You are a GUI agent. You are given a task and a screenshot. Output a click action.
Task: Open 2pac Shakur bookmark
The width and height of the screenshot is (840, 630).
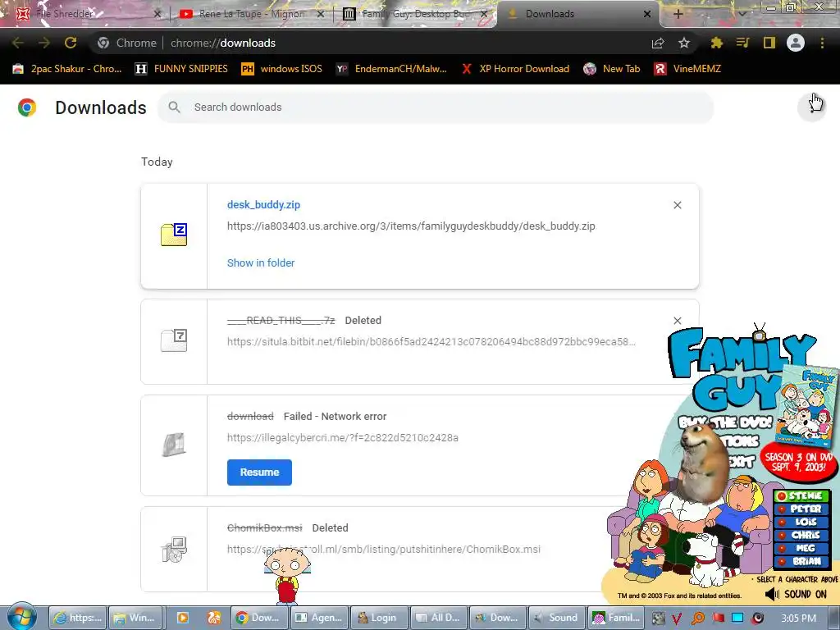(67, 69)
